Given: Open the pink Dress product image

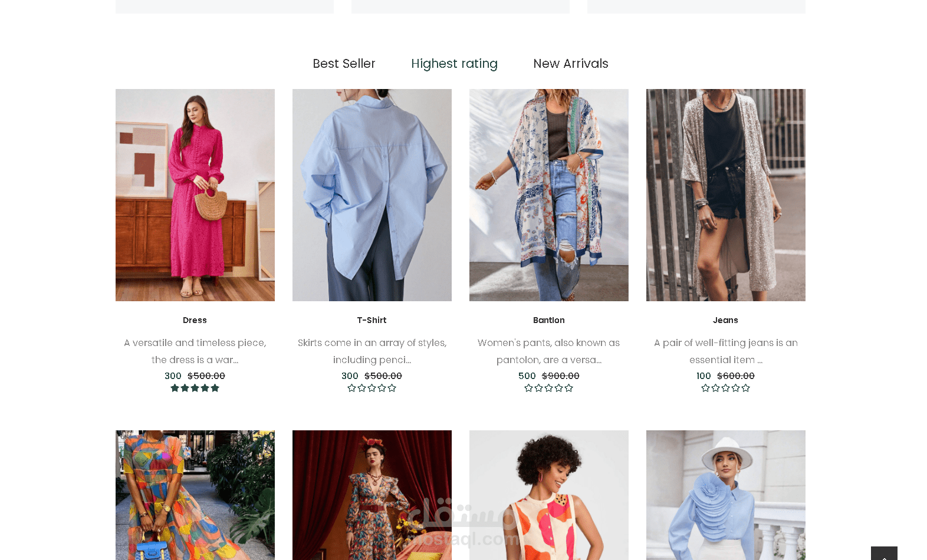Looking at the screenshot, I should (195, 195).
